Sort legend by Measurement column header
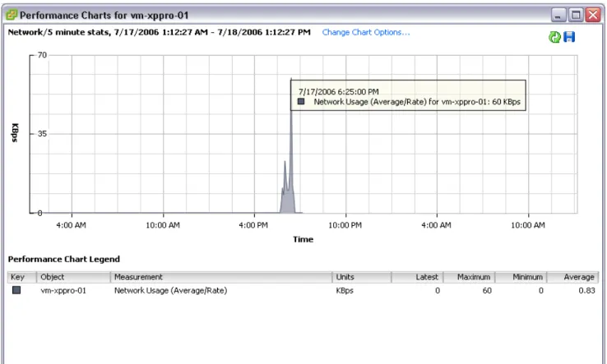This screenshot has height=364, width=607. (221, 277)
